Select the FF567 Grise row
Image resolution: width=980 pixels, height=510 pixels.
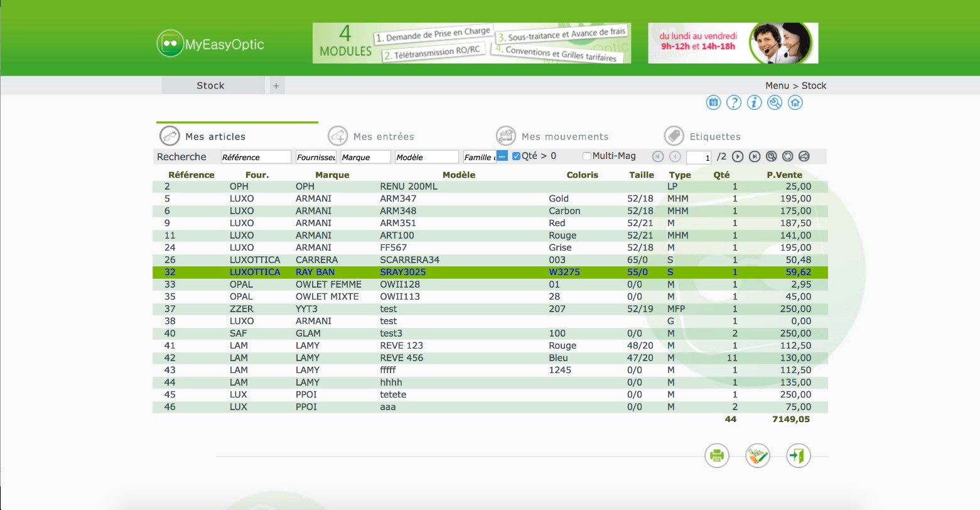pyautogui.click(x=490, y=247)
